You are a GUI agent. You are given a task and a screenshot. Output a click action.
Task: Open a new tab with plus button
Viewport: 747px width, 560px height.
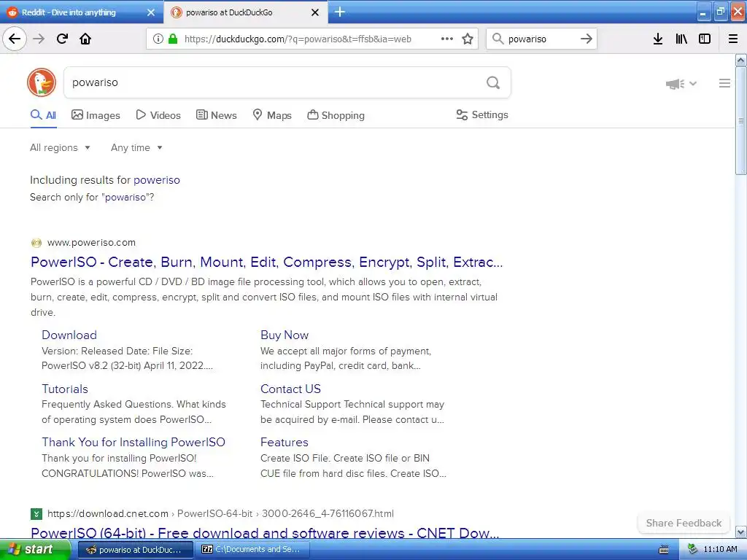click(340, 12)
